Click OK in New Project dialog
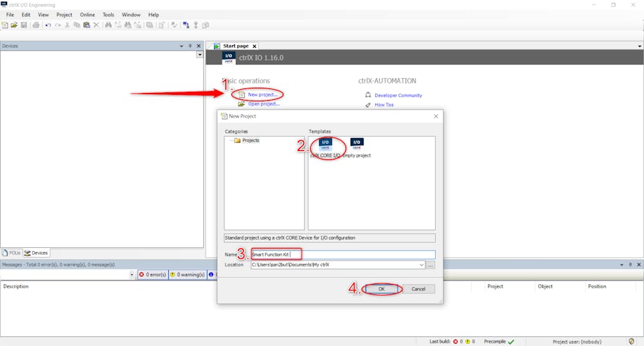This screenshot has width=644, height=346. click(x=382, y=289)
